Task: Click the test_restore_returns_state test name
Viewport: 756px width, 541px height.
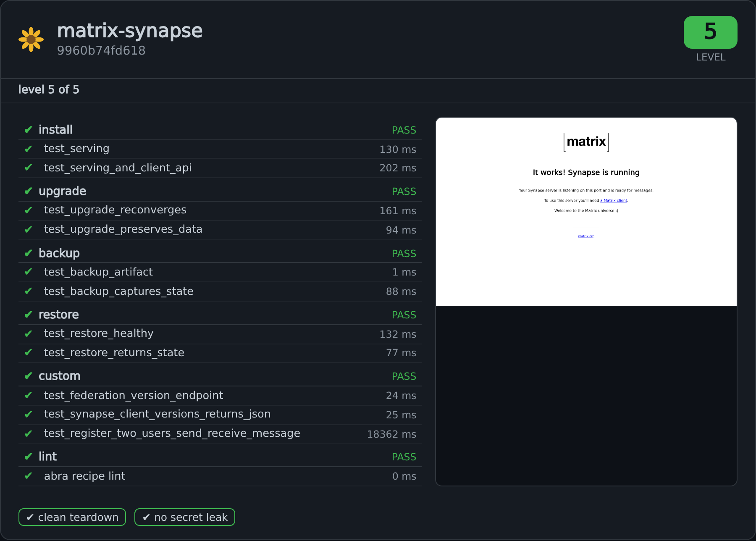Action: [114, 353]
